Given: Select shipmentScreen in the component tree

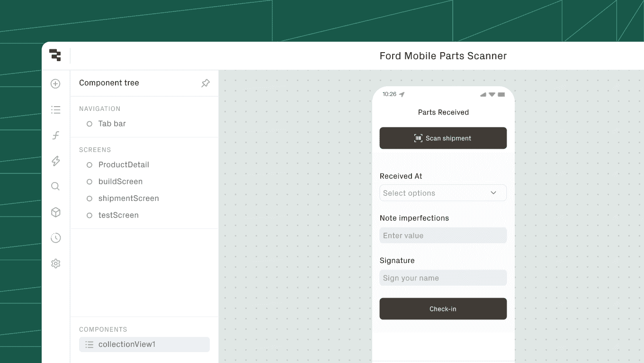Looking at the screenshot, I should coord(128,198).
